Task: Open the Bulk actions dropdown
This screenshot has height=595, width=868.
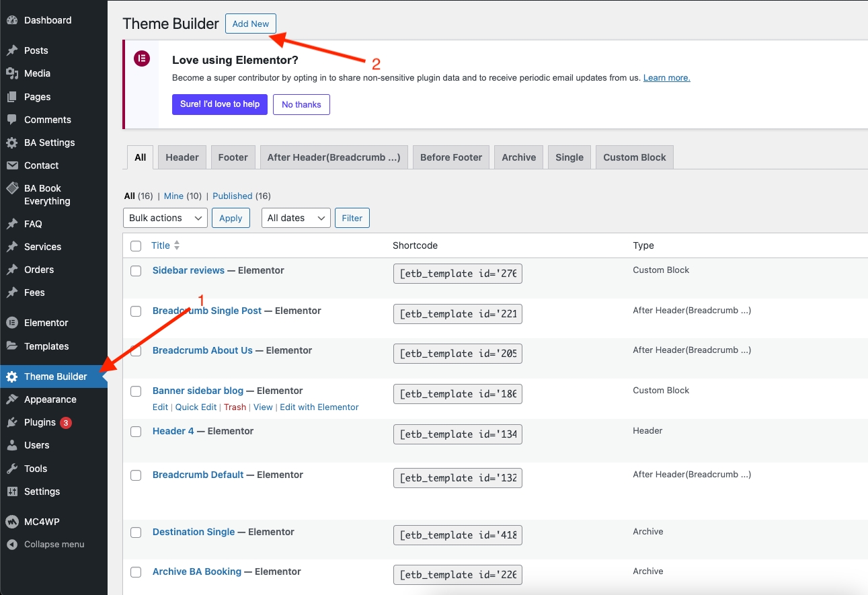Action: (x=165, y=218)
